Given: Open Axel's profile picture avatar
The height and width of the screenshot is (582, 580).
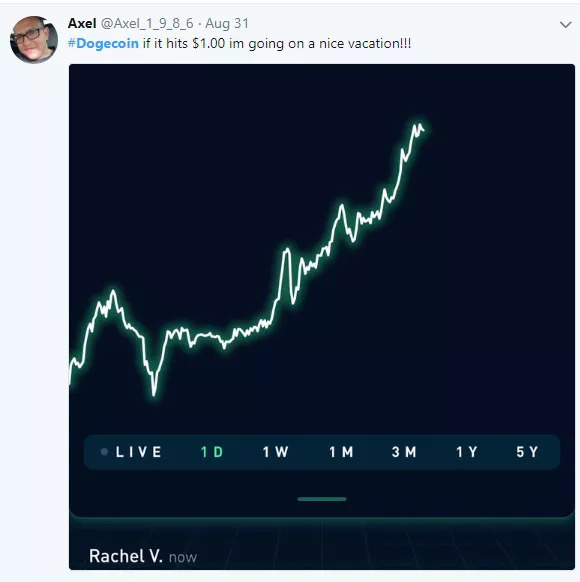Looking at the screenshot, I should pos(34,39).
